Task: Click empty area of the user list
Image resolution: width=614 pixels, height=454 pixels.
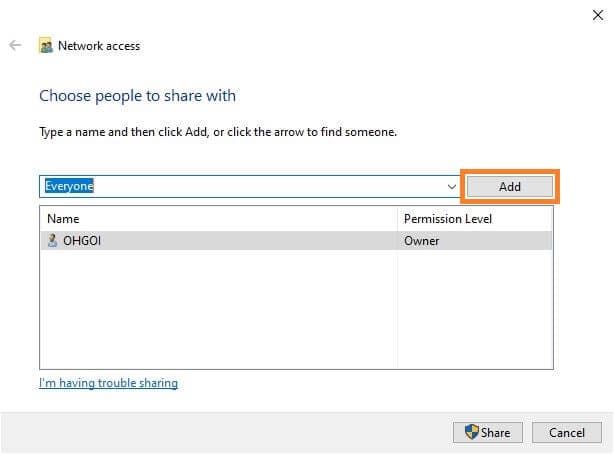Action: pyautogui.click(x=218, y=310)
